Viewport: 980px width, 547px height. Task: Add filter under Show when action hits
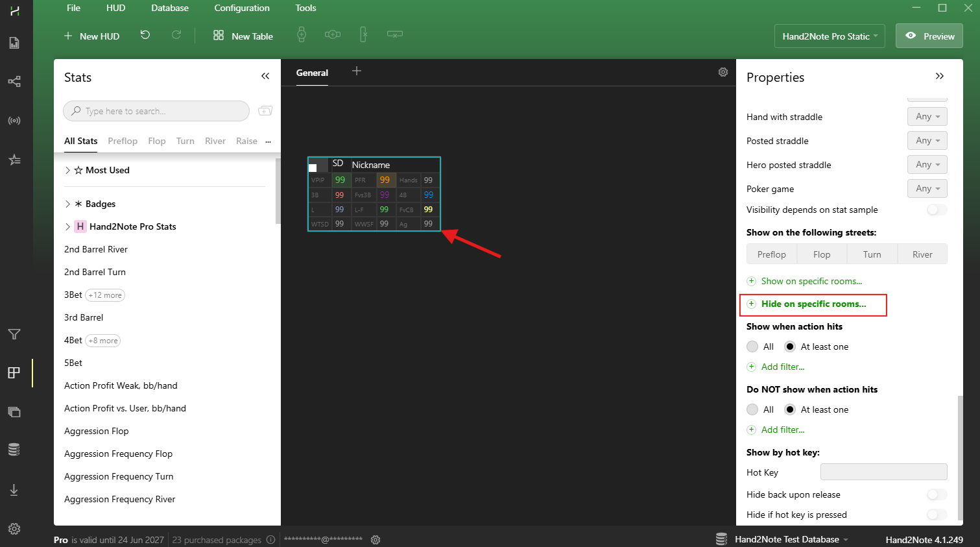click(x=776, y=367)
